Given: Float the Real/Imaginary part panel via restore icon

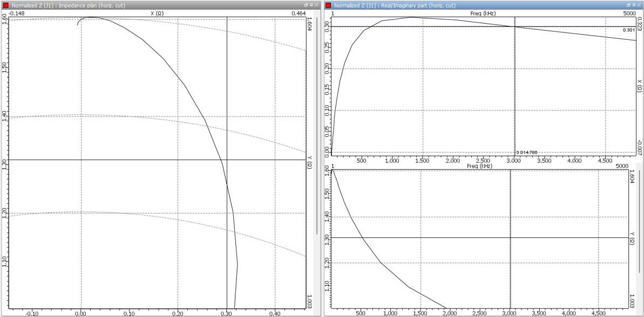Looking at the screenshot, I should click(628, 5).
